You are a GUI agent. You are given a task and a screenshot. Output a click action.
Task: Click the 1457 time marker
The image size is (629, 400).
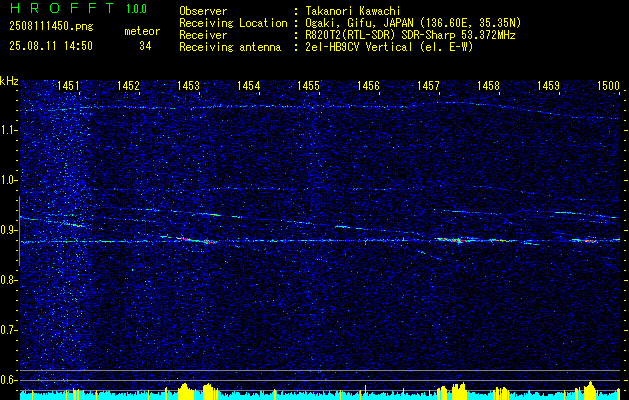428,85
